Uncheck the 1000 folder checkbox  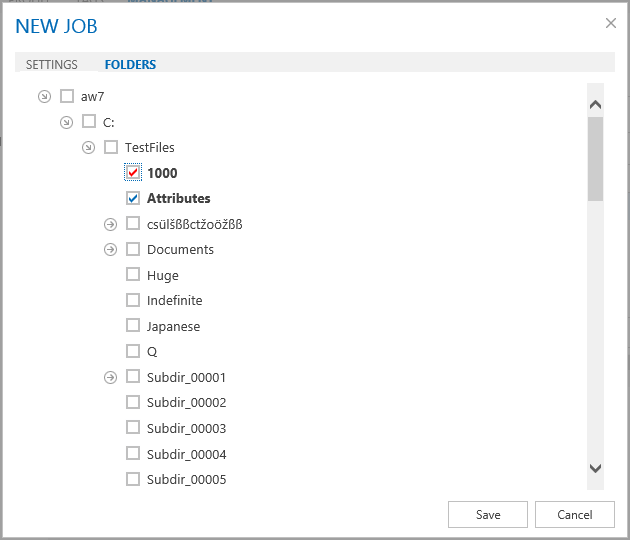[133, 173]
